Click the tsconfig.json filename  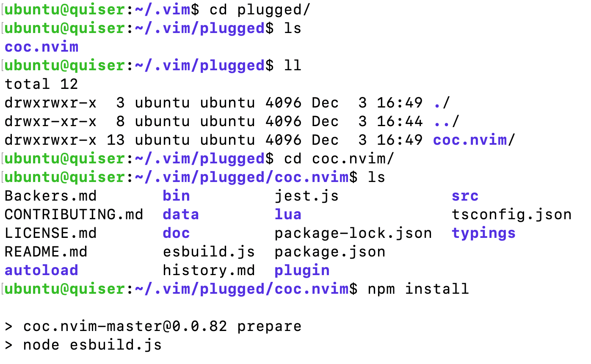(x=511, y=215)
